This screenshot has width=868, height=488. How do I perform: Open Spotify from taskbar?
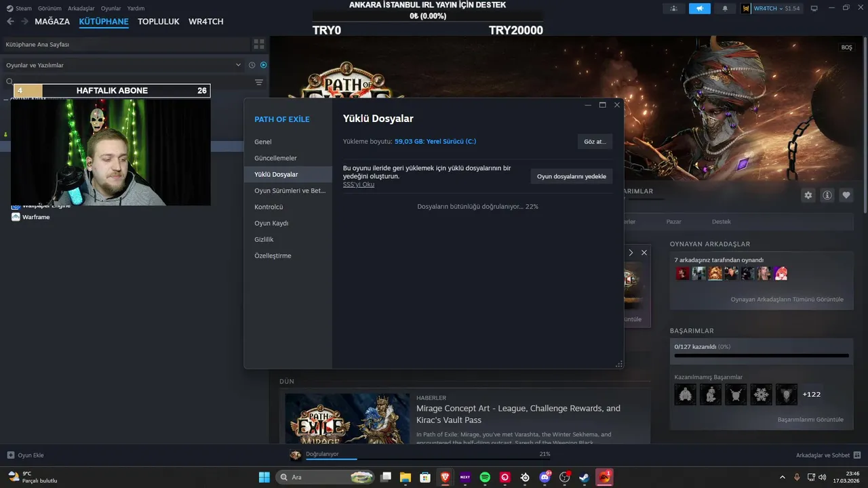pyautogui.click(x=485, y=477)
